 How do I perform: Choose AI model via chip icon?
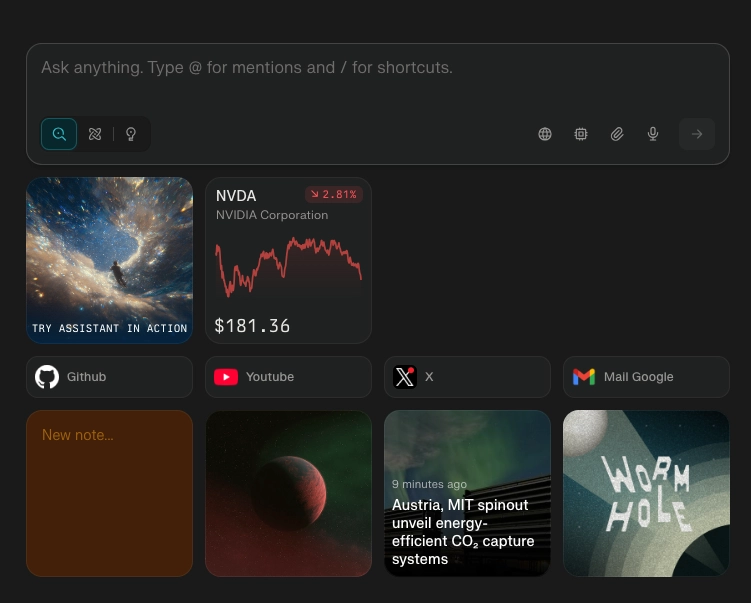(x=581, y=134)
